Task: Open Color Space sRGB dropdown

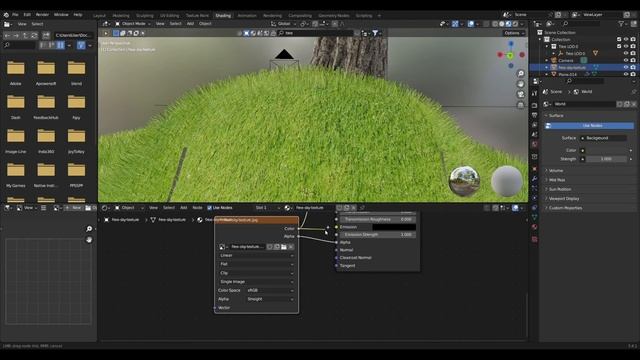Action: [x=270, y=290]
